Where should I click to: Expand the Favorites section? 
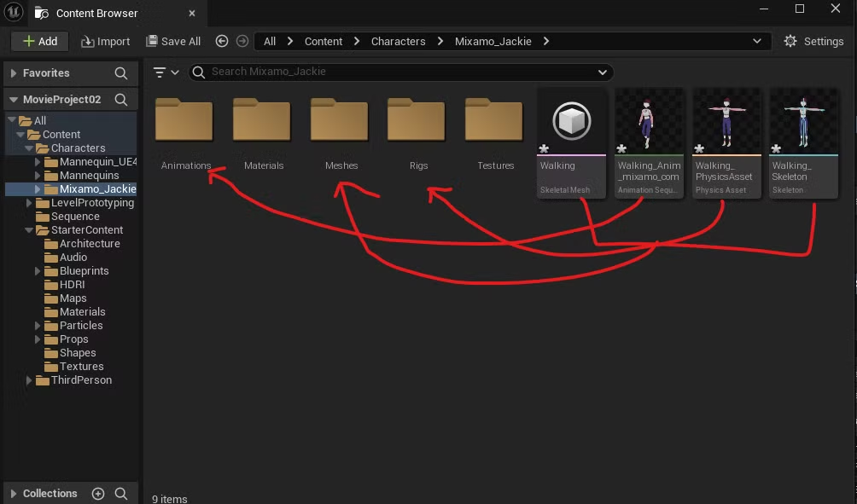pos(14,72)
